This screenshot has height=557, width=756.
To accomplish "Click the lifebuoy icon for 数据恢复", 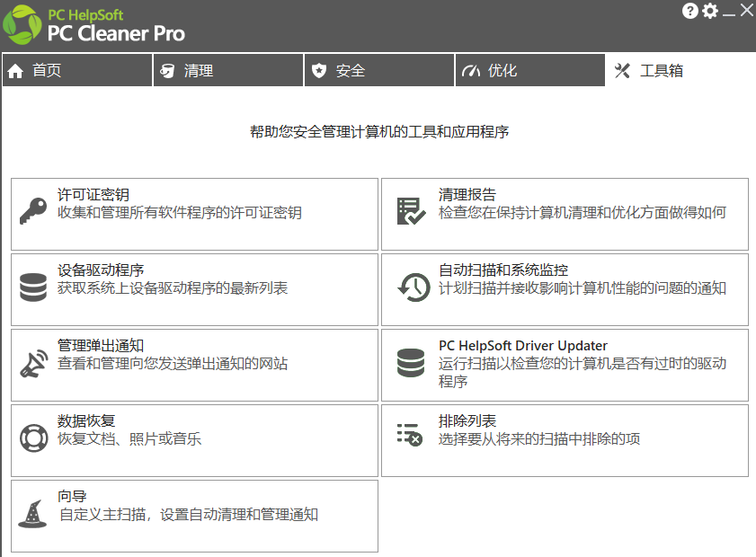I will point(34,438).
